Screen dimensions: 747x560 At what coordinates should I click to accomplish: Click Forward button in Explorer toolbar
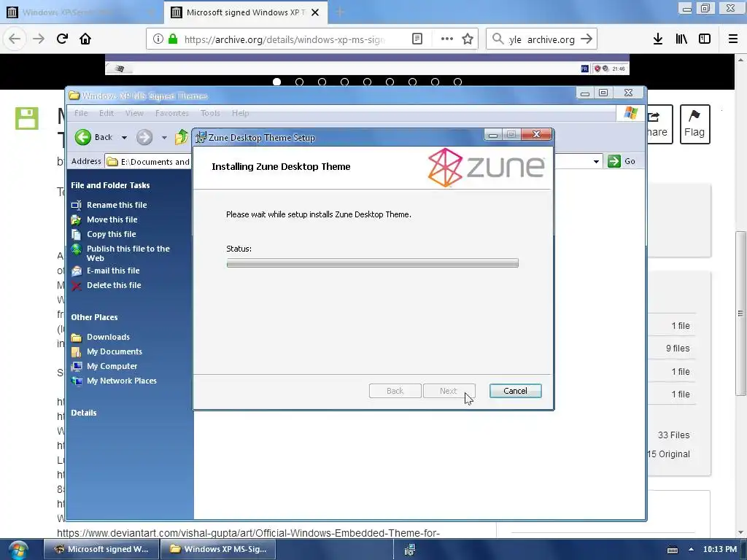pyautogui.click(x=144, y=138)
